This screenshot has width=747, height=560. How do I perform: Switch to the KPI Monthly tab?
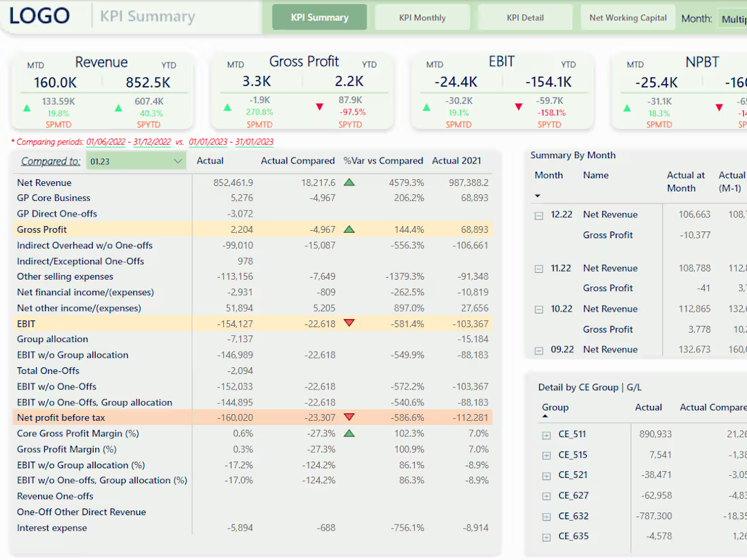(422, 16)
